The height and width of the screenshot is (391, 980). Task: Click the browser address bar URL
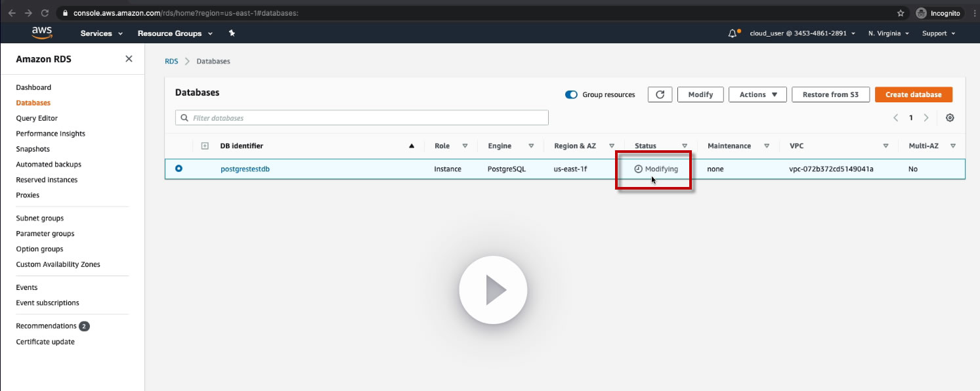point(186,13)
